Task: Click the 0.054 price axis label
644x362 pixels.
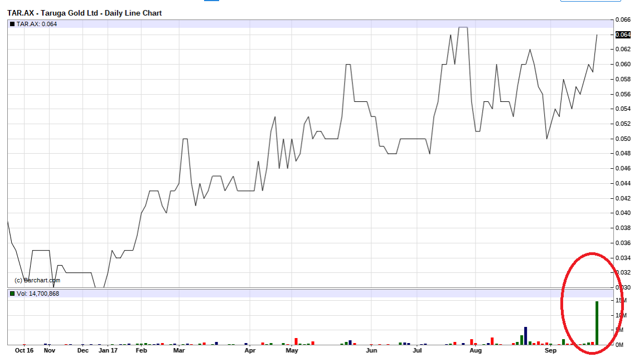Action: [623, 109]
